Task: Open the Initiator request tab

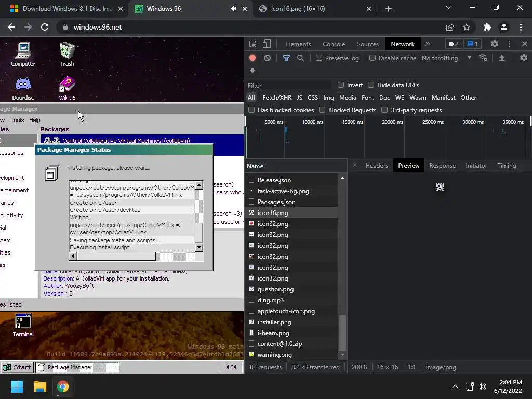Action: (x=476, y=166)
